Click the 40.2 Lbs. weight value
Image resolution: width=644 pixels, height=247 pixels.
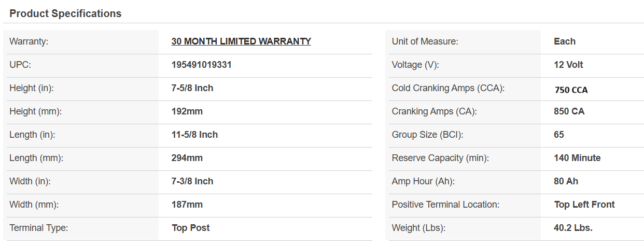(x=573, y=228)
